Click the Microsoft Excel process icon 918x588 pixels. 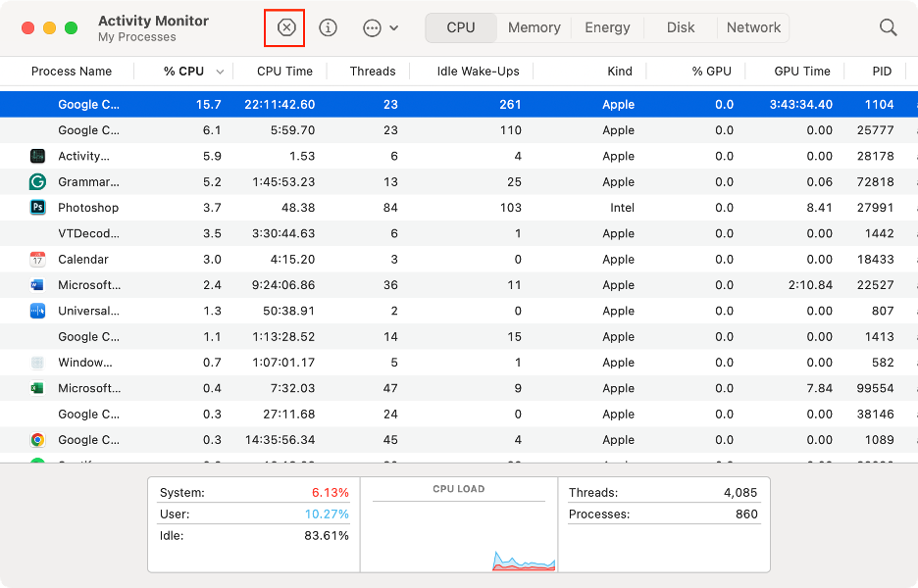(37, 387)
